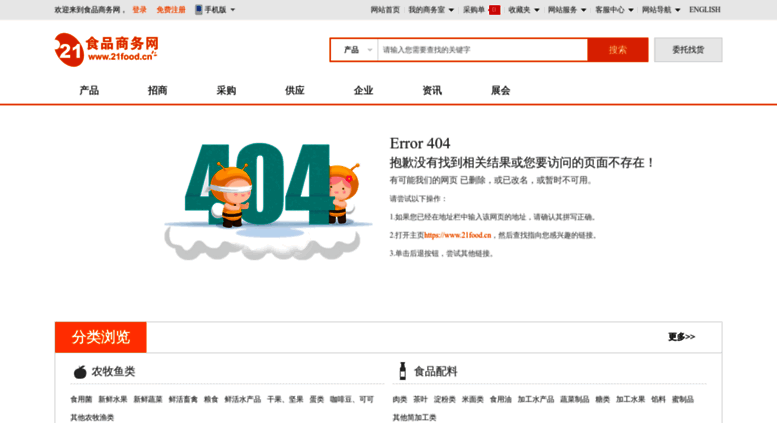This screenshot has height=423, width=777.
Task: Expand the 客服中心 dropdown
Action: pos(614,9)
